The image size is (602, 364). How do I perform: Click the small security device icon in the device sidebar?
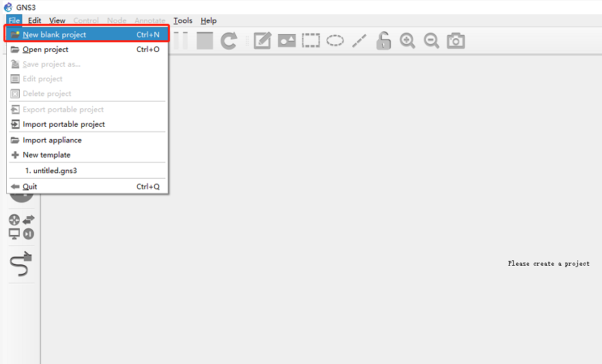tap(29, 234)
